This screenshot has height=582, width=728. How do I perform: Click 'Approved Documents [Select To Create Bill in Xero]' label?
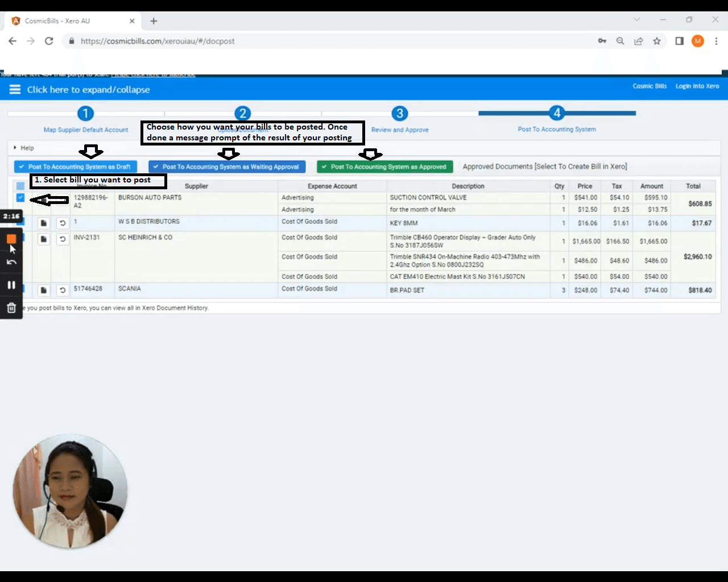click(545, 167)
